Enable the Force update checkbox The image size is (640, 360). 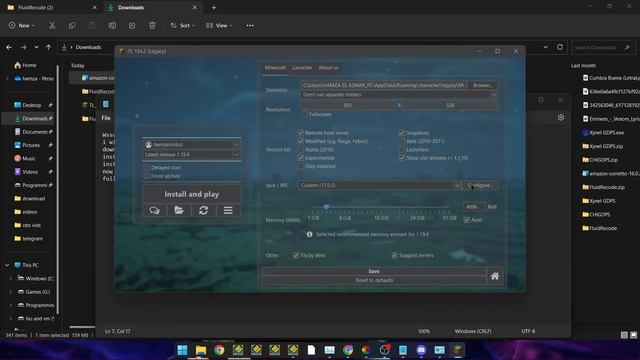coord(147,176)
